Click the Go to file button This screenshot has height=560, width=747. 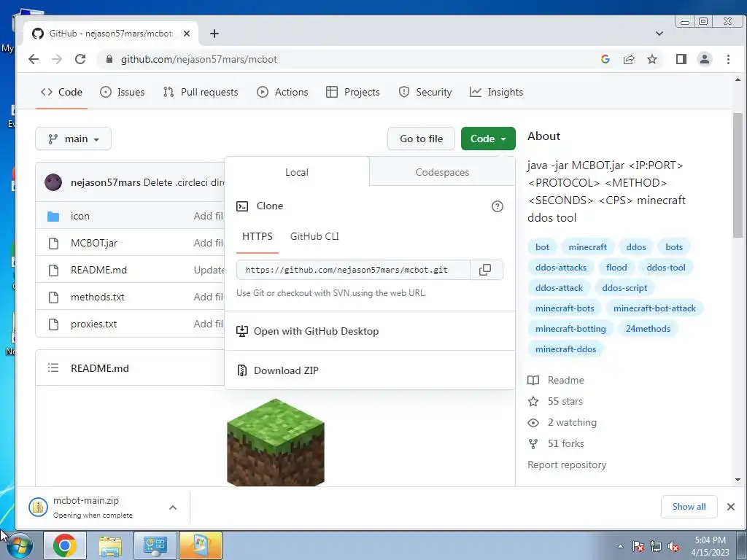pyautogui.click(x=421, y=139)
